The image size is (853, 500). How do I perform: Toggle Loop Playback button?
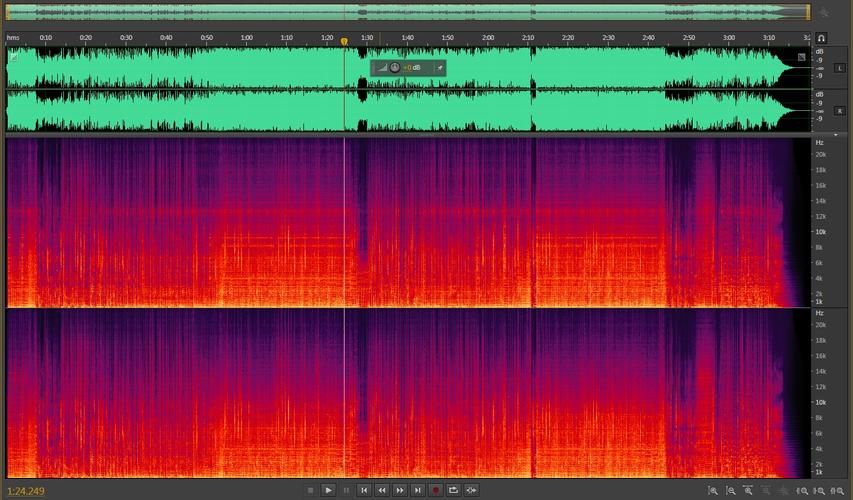[x=453, y=490]
